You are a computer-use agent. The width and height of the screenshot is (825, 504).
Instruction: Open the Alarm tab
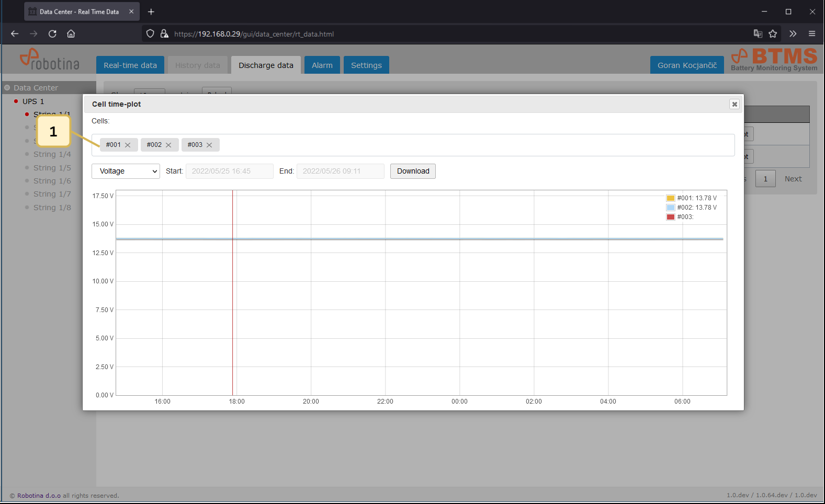[322, 65]
